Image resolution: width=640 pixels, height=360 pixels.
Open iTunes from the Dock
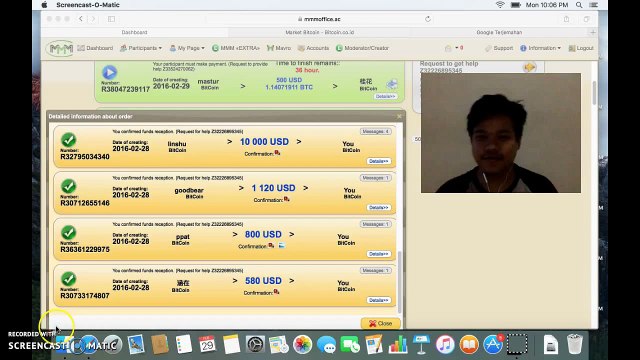[x=445, y=344]
